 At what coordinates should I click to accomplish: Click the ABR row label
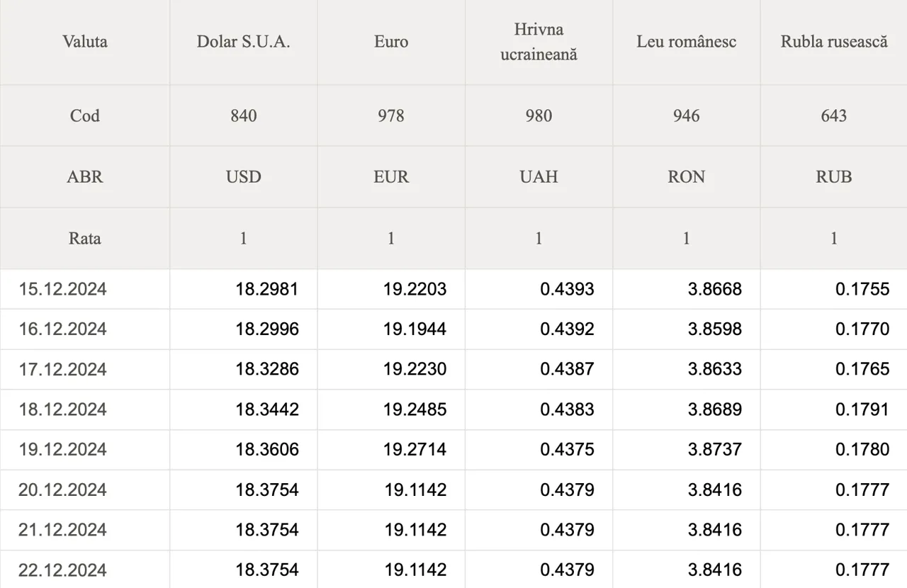click(85, 177)
